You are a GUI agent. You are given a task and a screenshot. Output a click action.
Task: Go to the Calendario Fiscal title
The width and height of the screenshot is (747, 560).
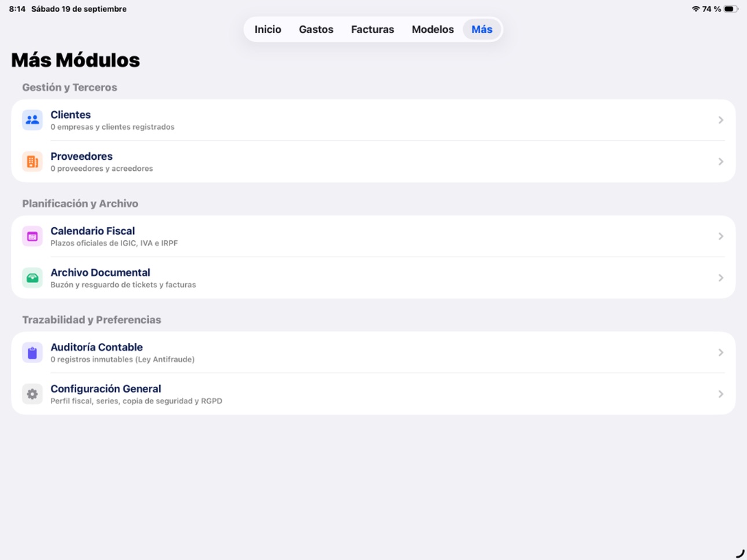click(x=93, y=231)
